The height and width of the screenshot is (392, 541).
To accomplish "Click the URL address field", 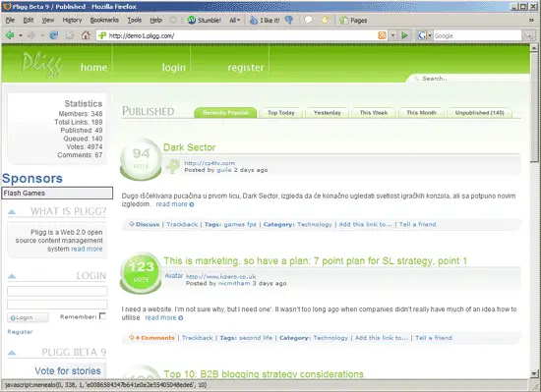I will pos(242,35).
